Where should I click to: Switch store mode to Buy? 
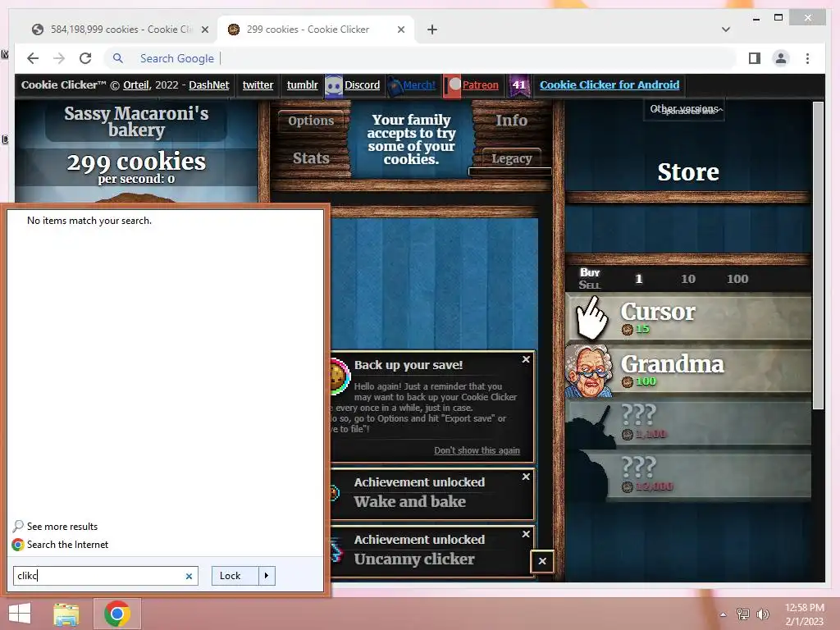pyautogui.click(x=589, y=272)
